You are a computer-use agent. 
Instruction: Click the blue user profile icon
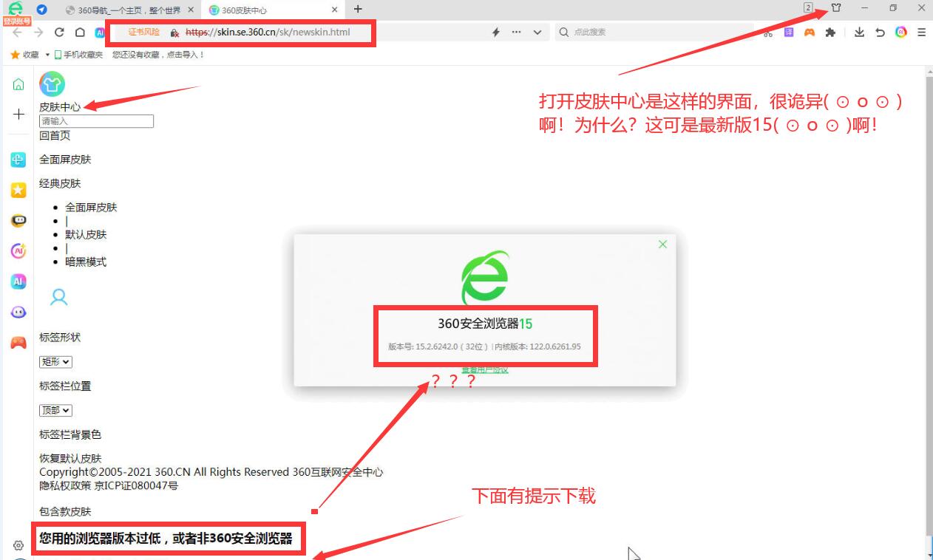click(58, 297)
